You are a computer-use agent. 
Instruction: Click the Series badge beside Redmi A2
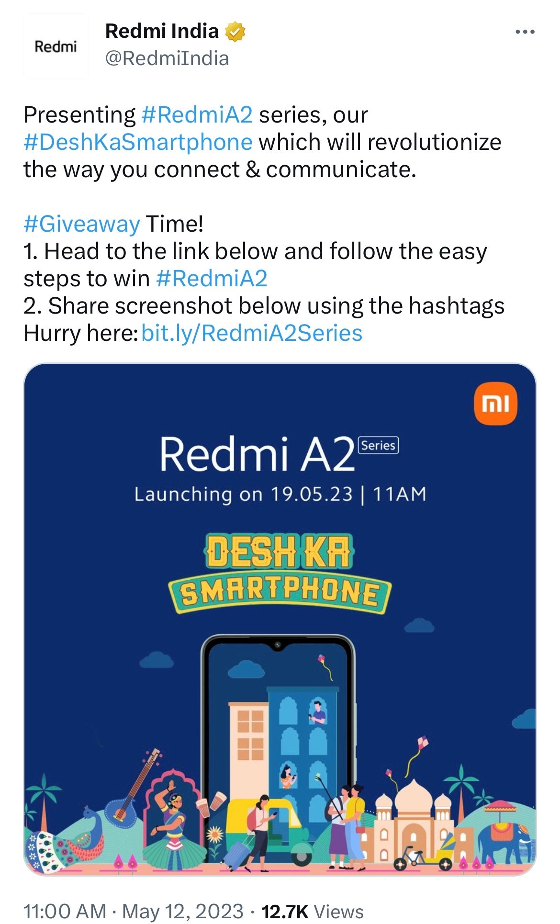[378, 445]
